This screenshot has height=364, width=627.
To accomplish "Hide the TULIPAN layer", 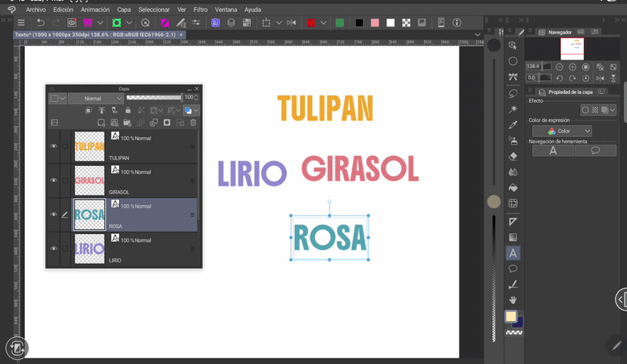I will coord(53,146).
